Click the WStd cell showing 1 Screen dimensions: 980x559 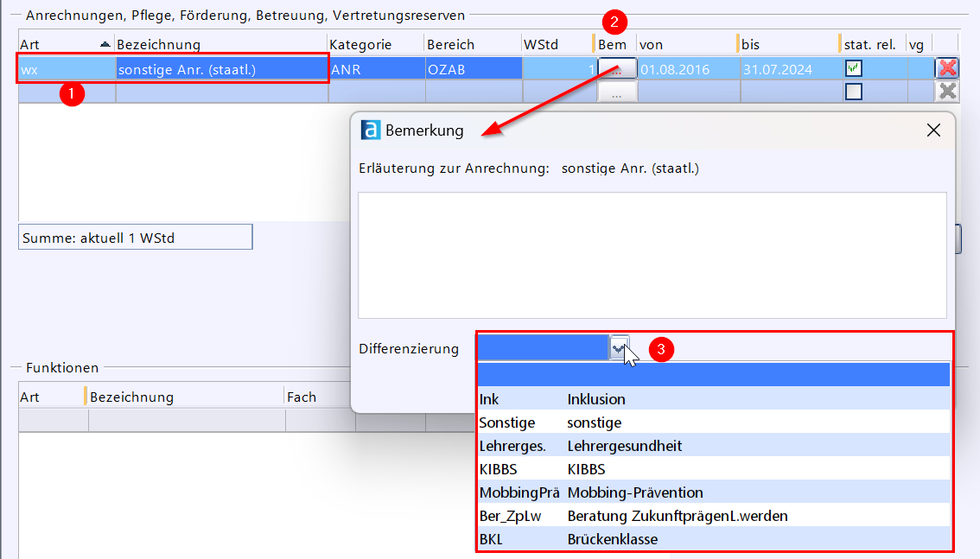coord(559,69)
